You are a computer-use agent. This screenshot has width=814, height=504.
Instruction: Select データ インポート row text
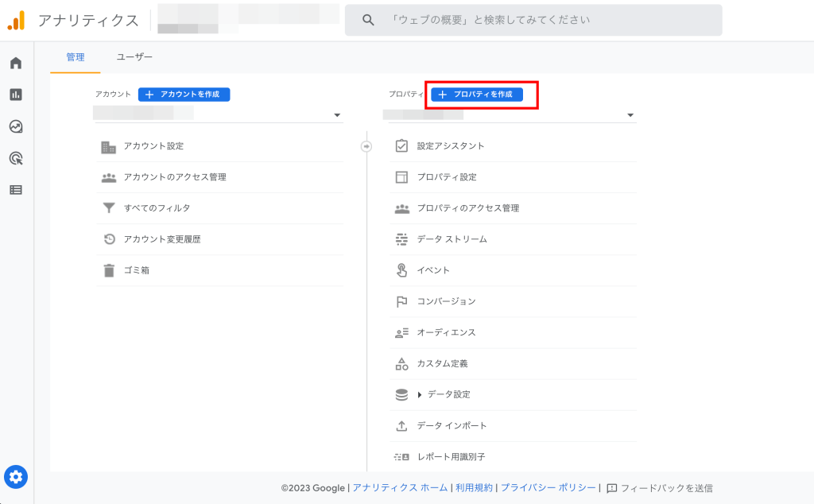[452, 425]
